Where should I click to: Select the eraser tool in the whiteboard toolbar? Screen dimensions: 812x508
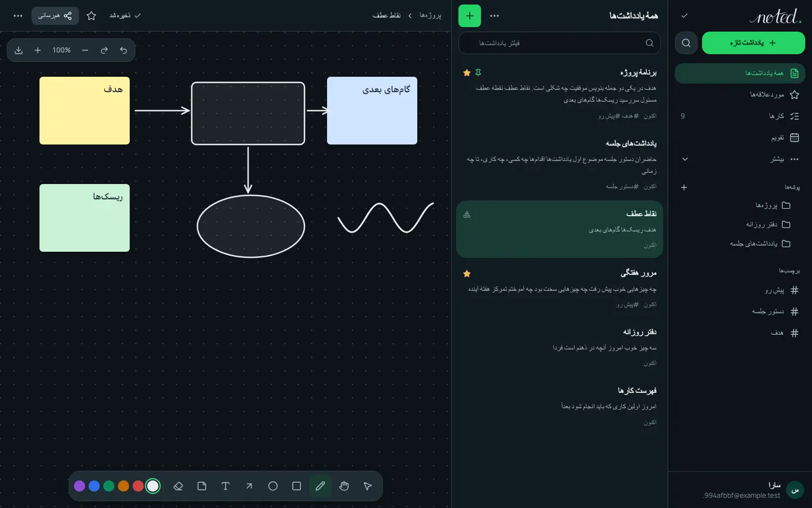[x=178, y=486]
